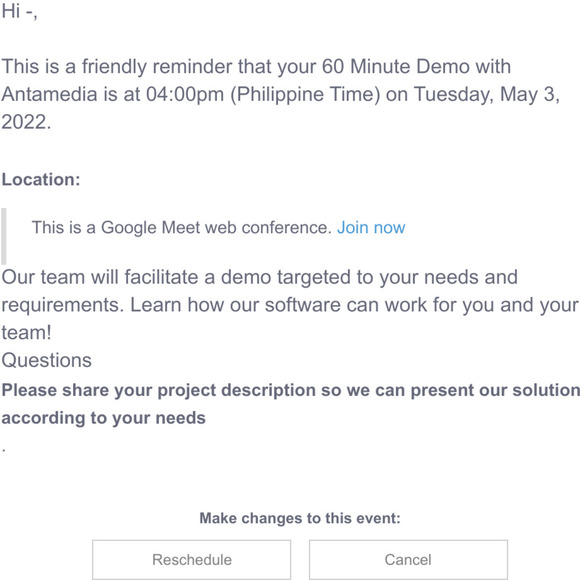The image size is (580, 580).
Task: Click the 04:00pm meeting time text
Action: (185, 94)
